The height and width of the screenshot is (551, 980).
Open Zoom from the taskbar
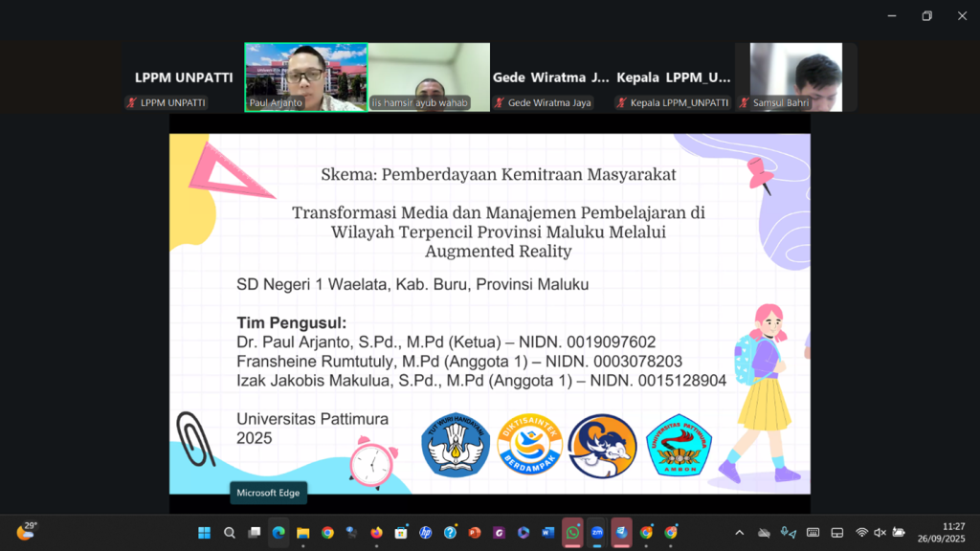[x=596, y=533]
